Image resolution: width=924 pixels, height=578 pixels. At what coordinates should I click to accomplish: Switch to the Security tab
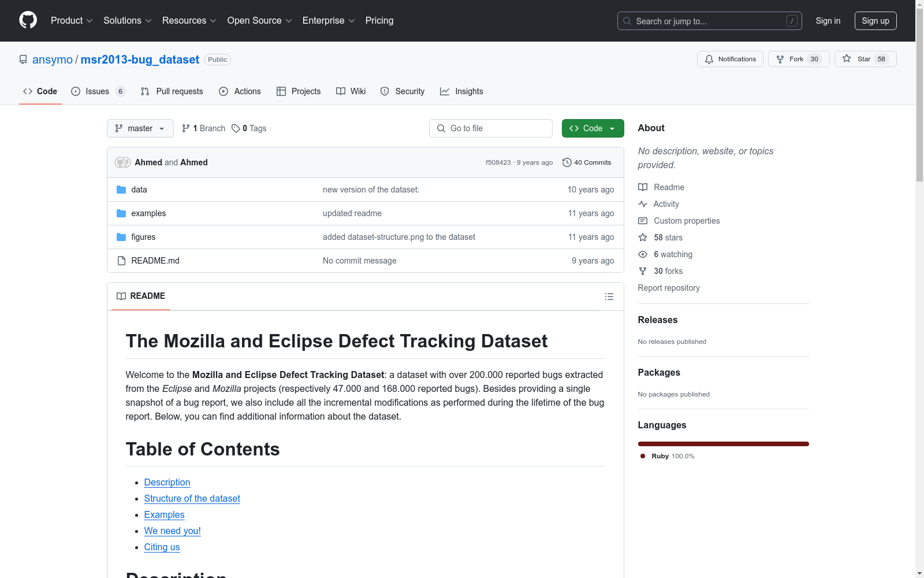(403, 91)
